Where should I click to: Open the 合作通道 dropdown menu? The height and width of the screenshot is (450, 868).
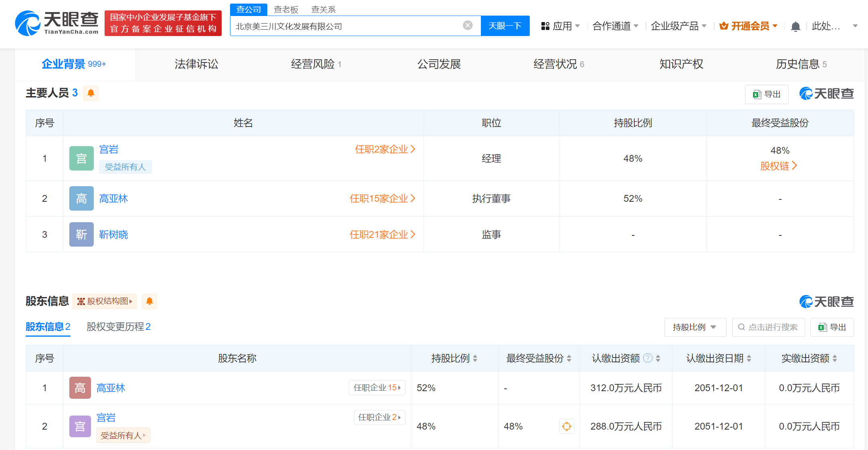(x=615, y=26)
